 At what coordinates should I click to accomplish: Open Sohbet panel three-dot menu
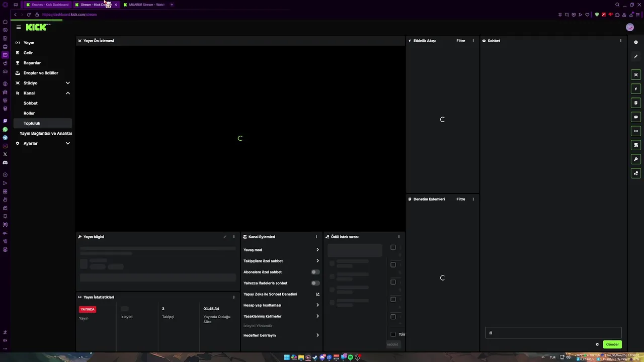pyautogui.click(x=620, y=41)
